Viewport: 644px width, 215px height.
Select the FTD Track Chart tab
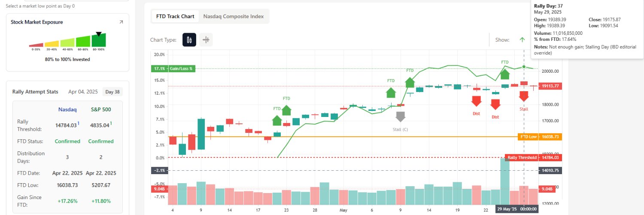[x=175, y=16]
